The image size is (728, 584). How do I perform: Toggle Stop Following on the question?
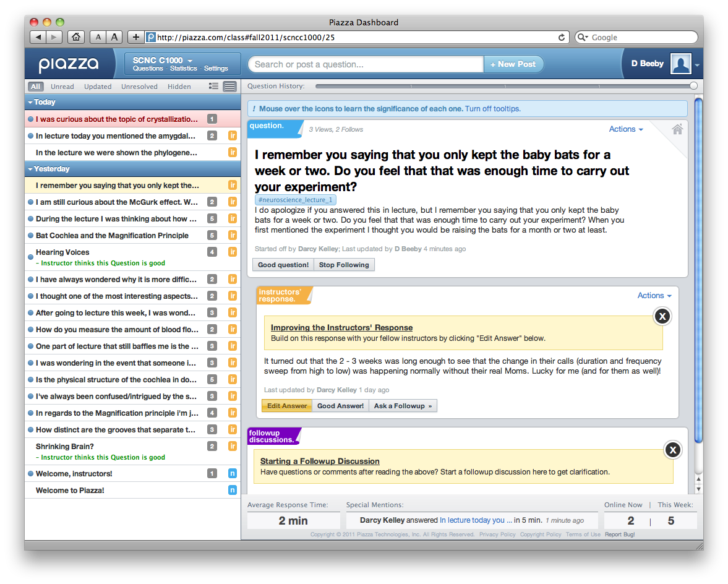tap(344, 265)
